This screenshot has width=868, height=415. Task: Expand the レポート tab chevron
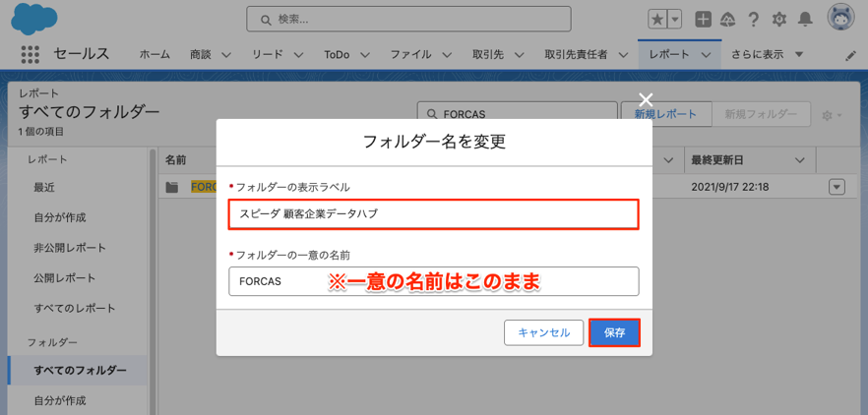pyautogui.click(x=706, y=55)
